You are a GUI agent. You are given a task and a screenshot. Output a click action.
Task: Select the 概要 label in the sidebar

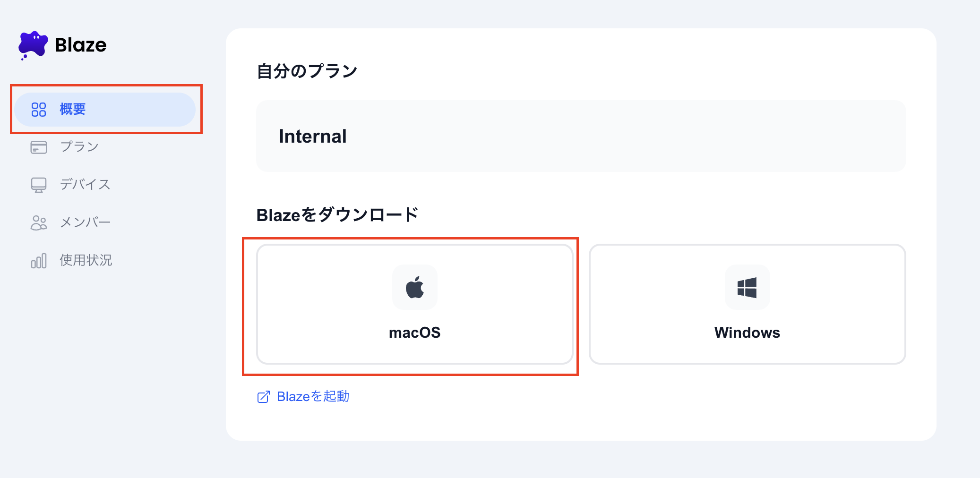[73, 109]
